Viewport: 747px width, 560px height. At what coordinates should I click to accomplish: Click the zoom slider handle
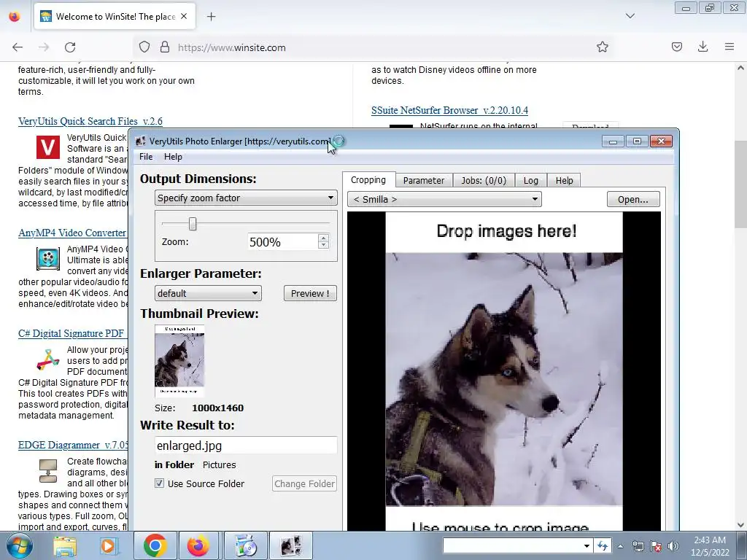(193, 223)
